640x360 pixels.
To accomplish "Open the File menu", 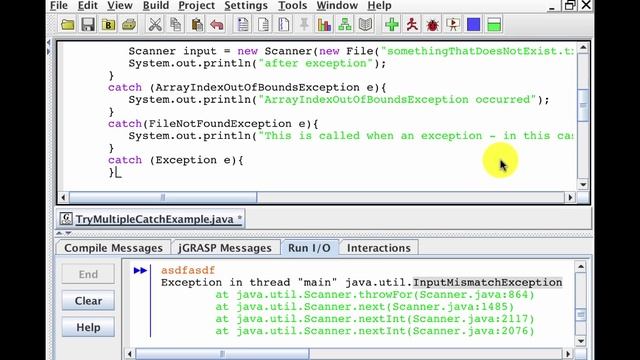I will pos(59,6).
